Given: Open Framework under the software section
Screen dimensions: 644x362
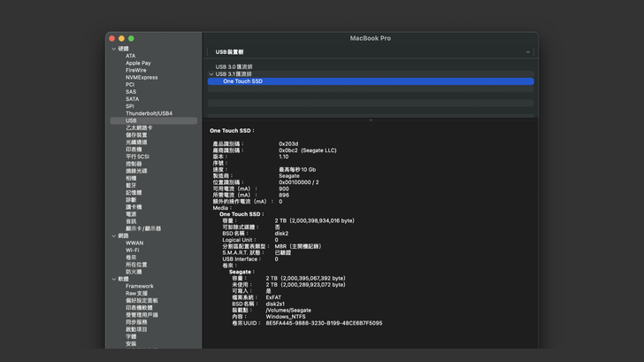Looking at the screenshot, I should [x=139, y=286].
